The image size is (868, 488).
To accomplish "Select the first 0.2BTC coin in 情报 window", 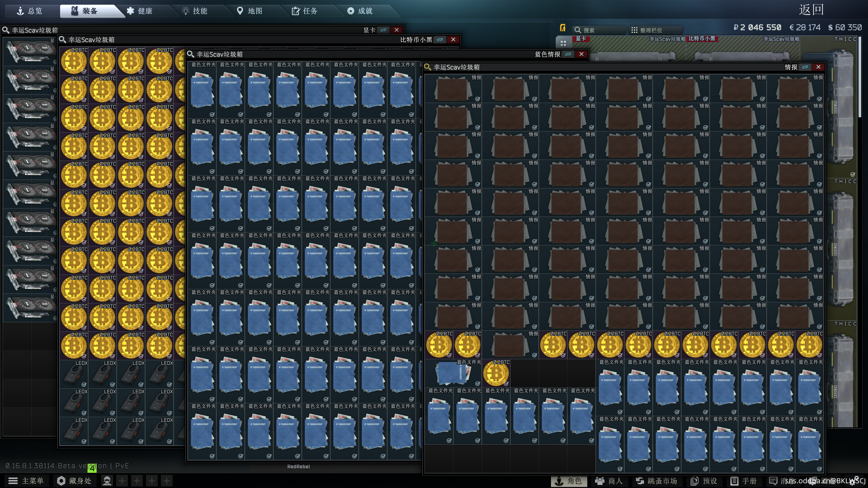I will 439,345.
